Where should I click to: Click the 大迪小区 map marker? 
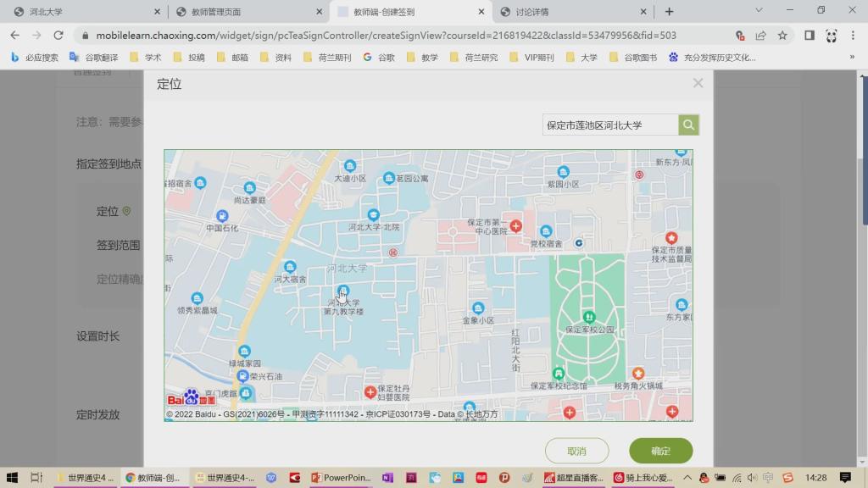(350, 165)
